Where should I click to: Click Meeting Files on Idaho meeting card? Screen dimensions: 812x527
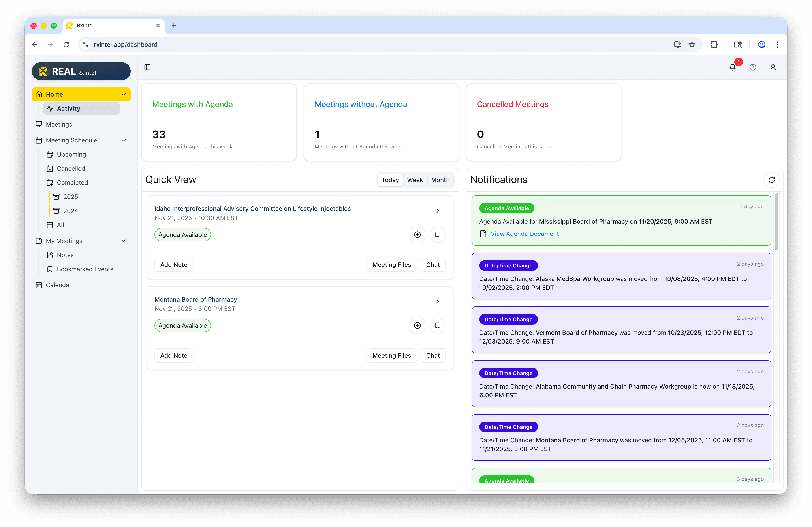[x=391, y=265]
